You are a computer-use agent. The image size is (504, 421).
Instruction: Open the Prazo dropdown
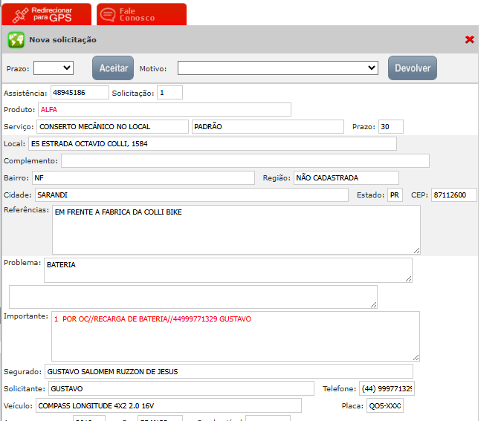coord(54,68)
